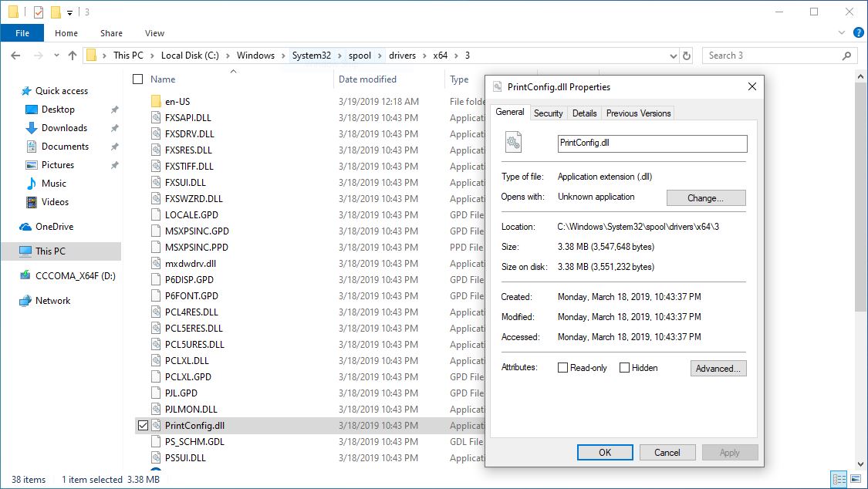The height and width of the screenshot is (489, 868).
Task: Uncheck the PrintConfig.dll item checkbox
Action: [143, 426]
